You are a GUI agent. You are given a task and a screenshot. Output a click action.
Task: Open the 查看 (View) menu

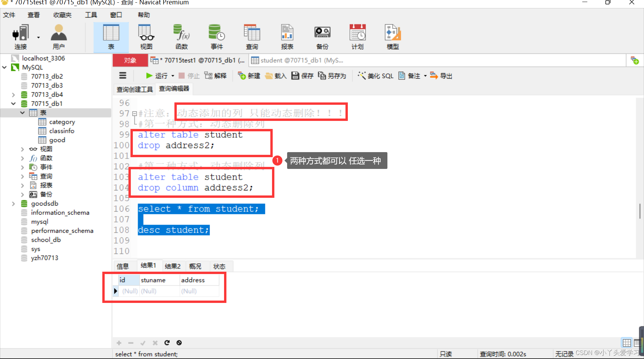click(x=34, y=15)
